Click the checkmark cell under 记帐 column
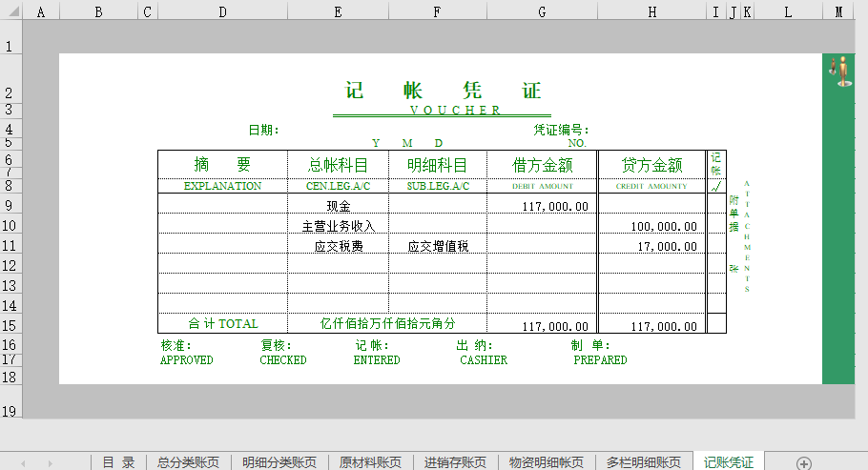 click(716, 186)
